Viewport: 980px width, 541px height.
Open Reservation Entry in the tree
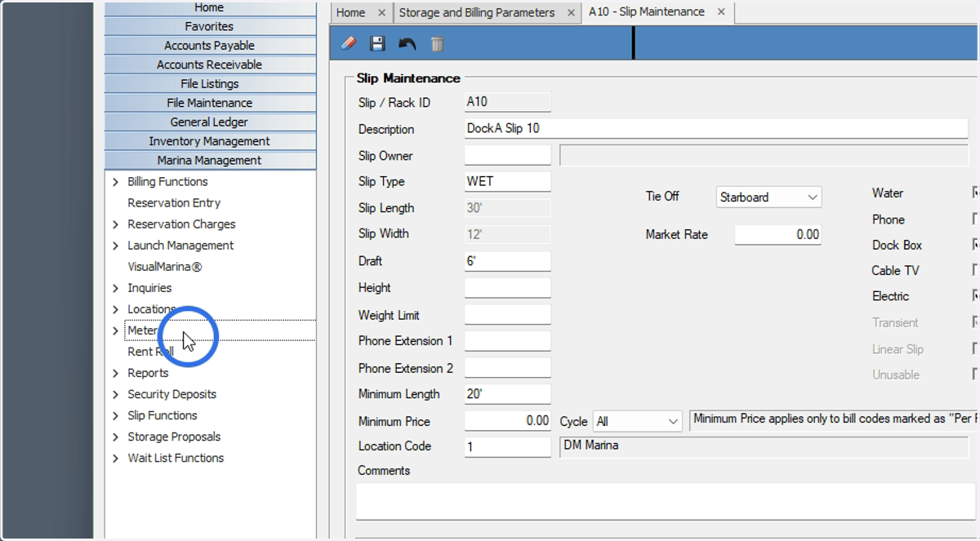(x=174, y=203)
